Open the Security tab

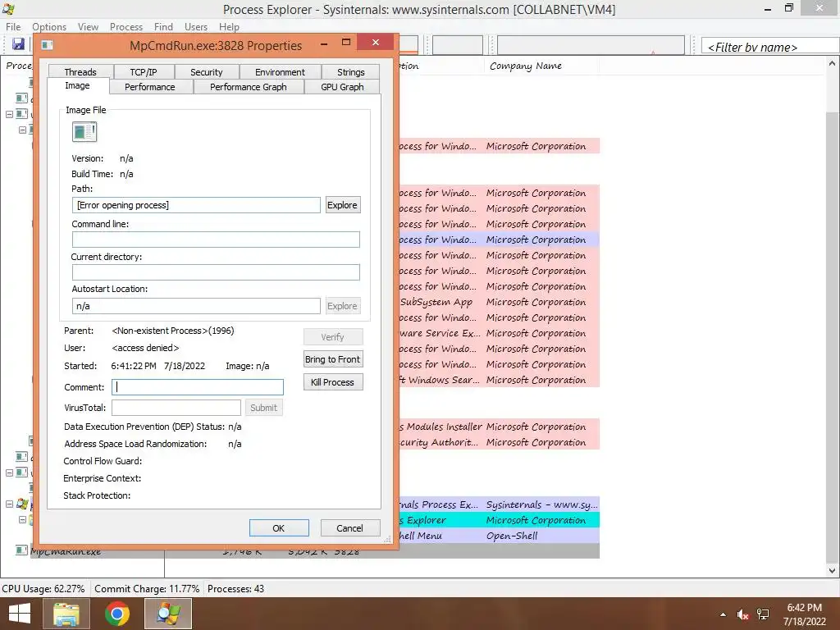pyautogui.click(x=206, y=72)
